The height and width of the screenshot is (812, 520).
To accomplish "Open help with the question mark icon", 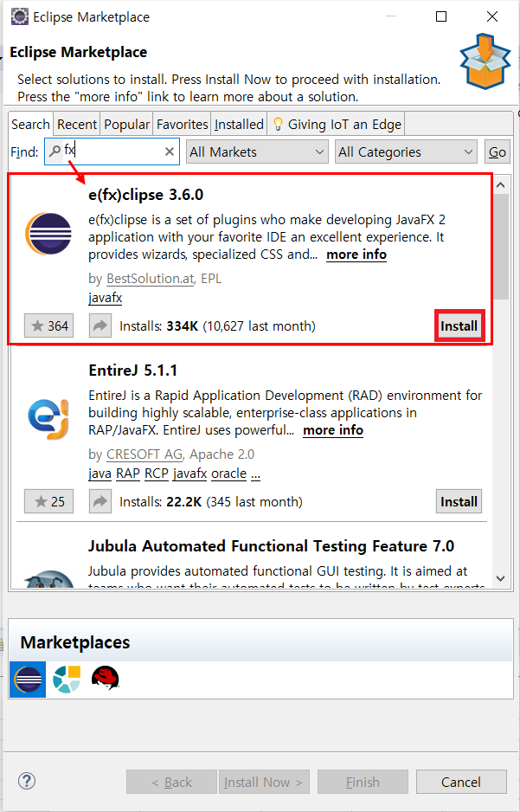I will pos(27,781).
